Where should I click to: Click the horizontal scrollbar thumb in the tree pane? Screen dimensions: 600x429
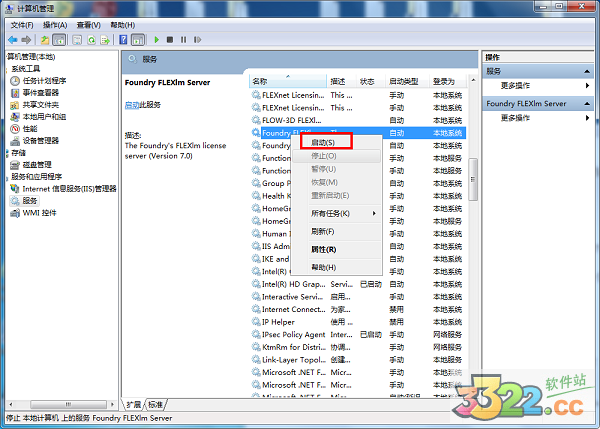click(x=68, y=405)
